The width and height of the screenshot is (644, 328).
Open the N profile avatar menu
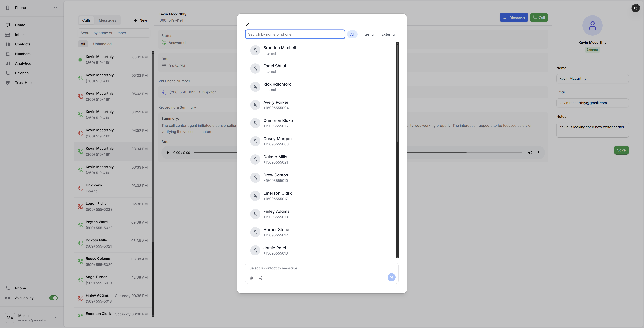(x=635, y=8)
